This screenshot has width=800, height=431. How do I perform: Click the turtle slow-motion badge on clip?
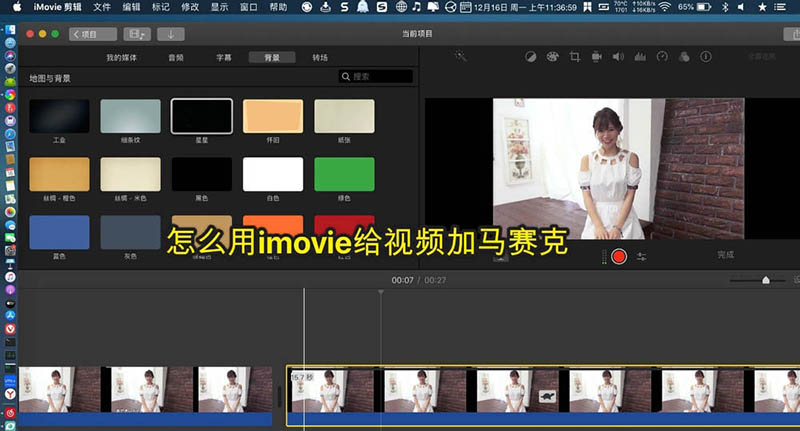tap(547, 396)
